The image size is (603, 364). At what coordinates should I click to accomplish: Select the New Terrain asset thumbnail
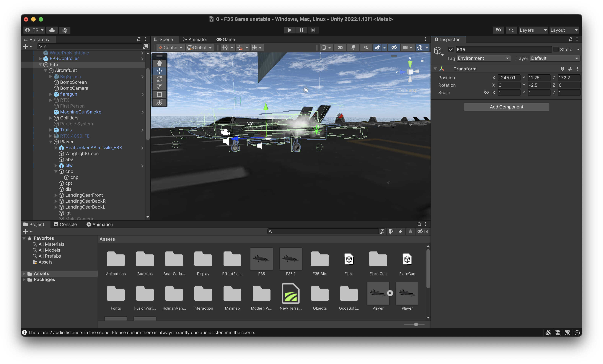(x=291, y=293)
